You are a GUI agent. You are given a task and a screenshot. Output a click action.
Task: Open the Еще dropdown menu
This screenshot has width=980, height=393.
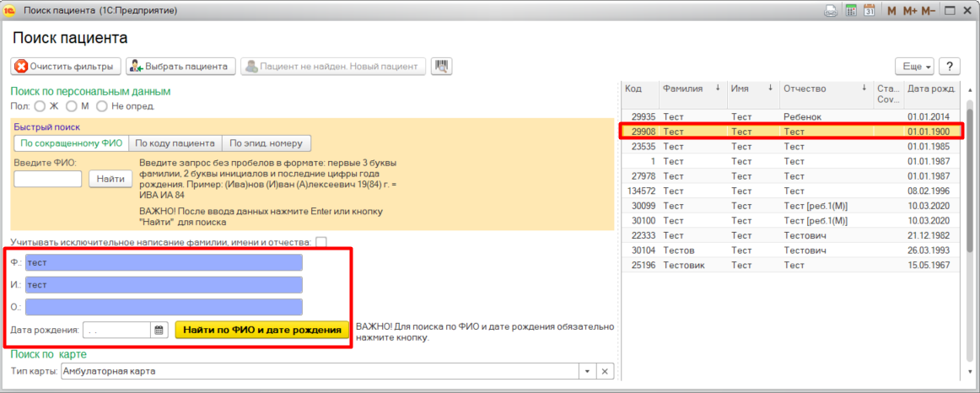click(x=916, y=66)
